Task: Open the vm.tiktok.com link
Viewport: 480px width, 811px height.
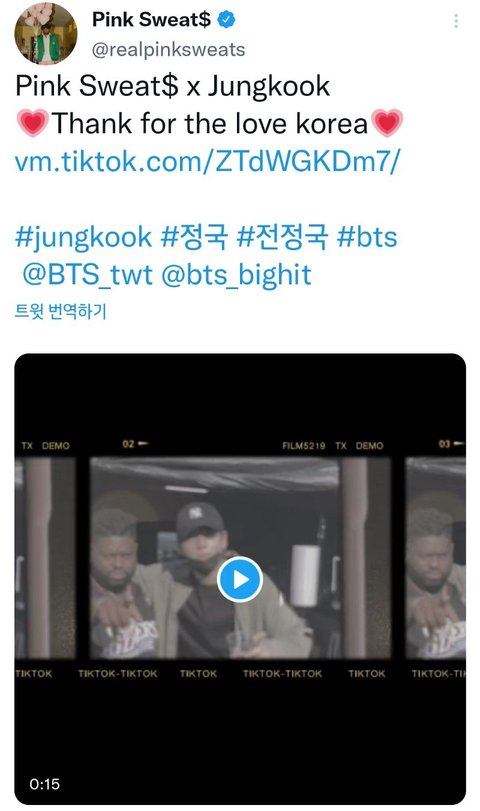Action: tap(207, 161)
